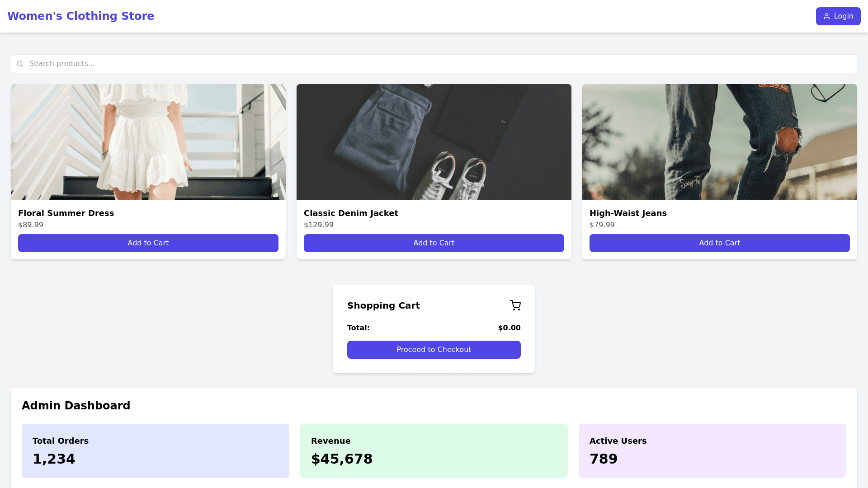868x488 pixels.
Task: Proceed to Checkout from shopping cart
Action: 434,350
